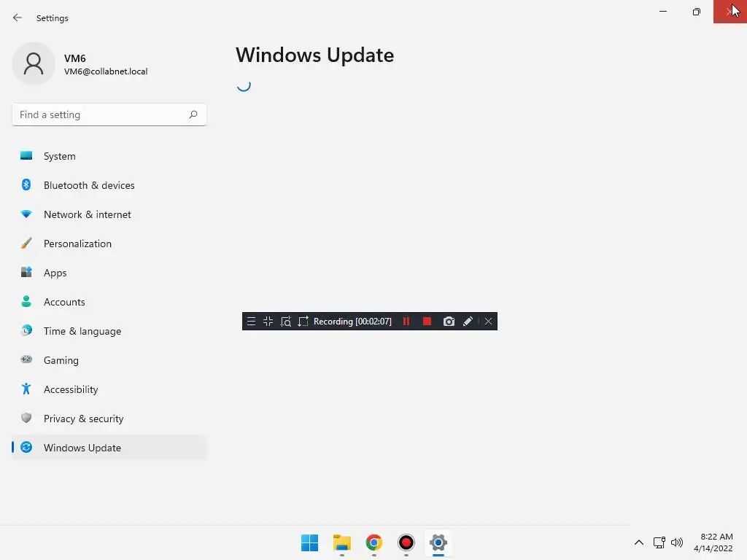Open the clock and date flyout

(713, 542)
